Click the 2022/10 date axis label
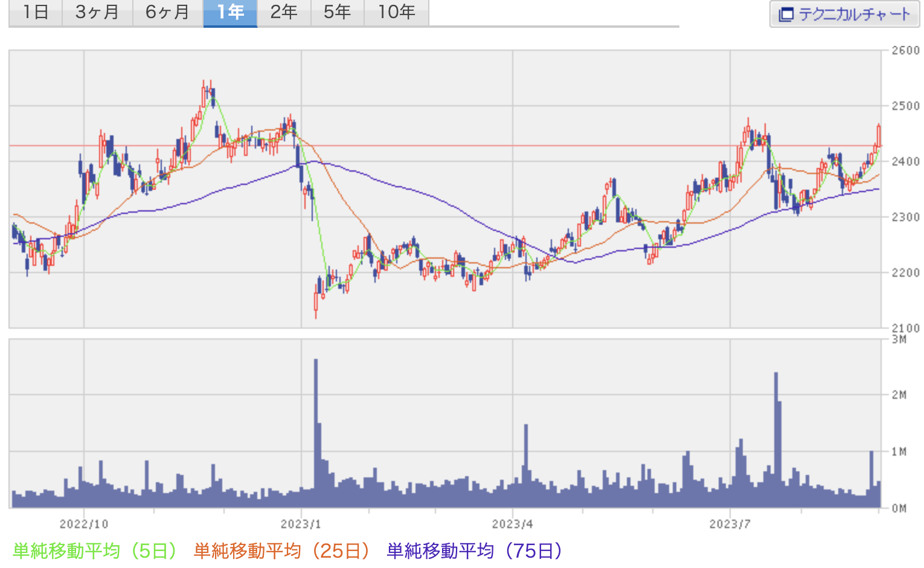The height and width of the screenshot is (568, 924). [83, 523]
